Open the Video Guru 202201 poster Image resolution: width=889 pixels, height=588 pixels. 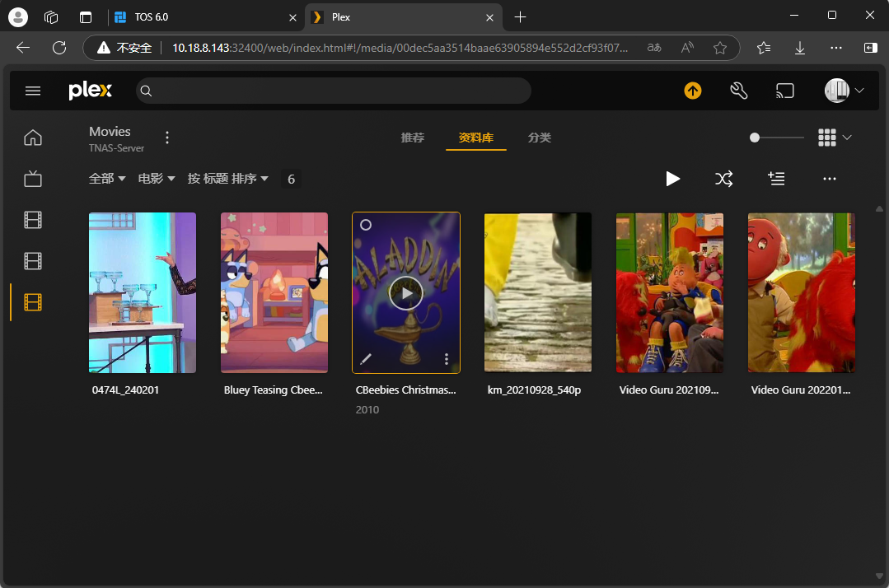click(802, 293)
